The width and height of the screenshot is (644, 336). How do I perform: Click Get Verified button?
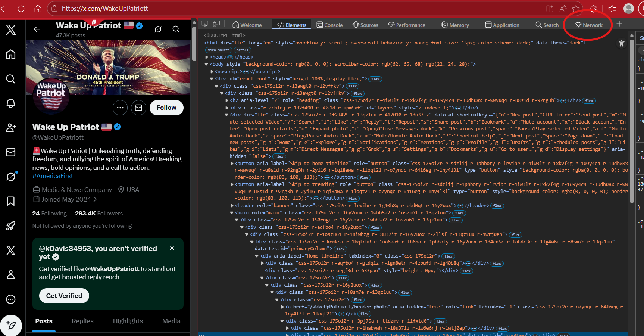click(x=64, y=296)
